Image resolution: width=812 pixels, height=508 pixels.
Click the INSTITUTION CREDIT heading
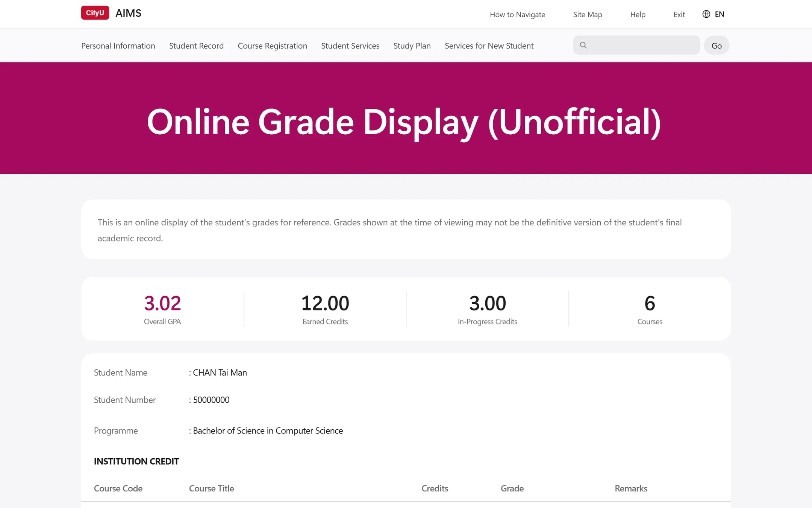click(x=136, y=461)
